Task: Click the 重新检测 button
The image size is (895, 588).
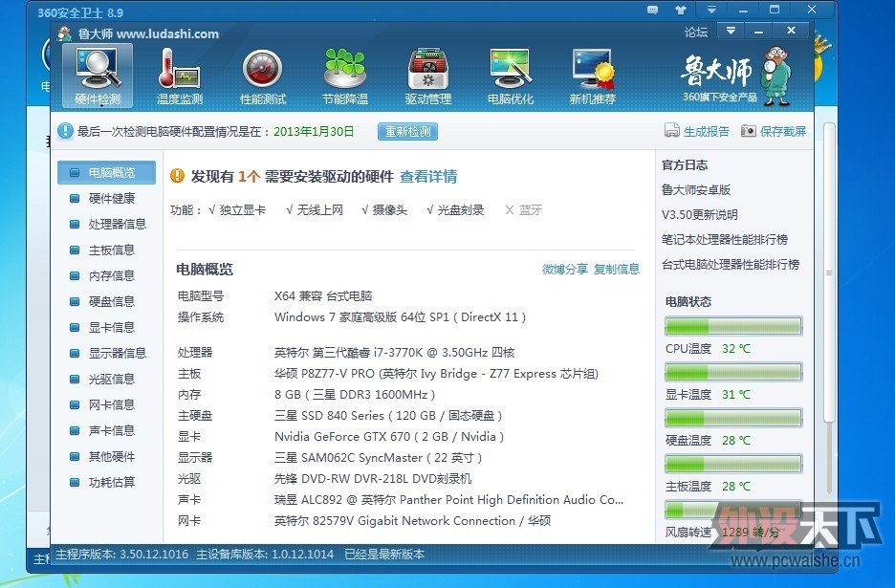Action: pos(407,131)
